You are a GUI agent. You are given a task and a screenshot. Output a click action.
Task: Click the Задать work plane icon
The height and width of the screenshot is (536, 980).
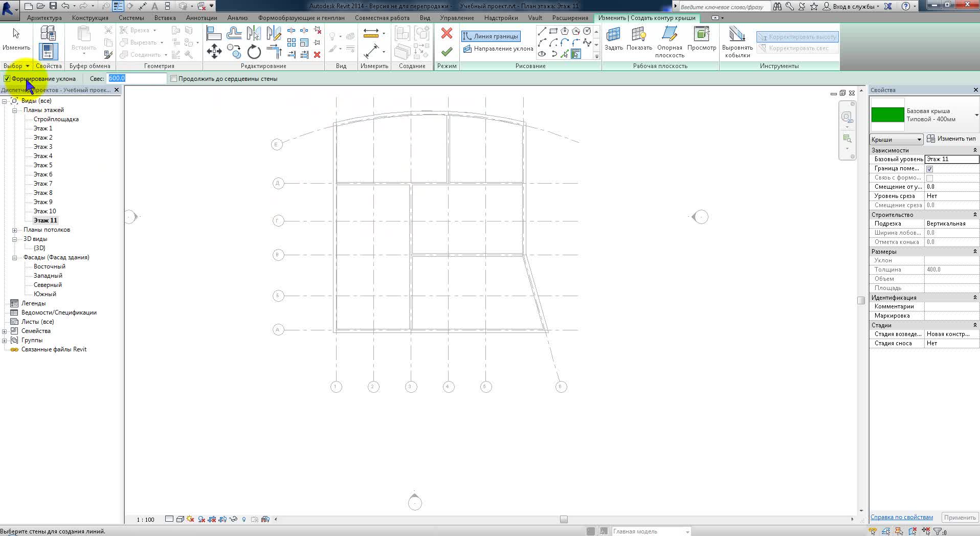(x=613, y=34)
